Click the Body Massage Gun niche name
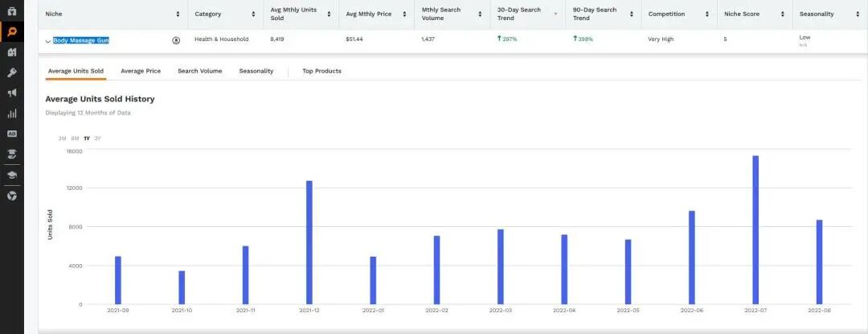This screenshot has height=334, width=868. pyautogui.click(x=81, y=40)
